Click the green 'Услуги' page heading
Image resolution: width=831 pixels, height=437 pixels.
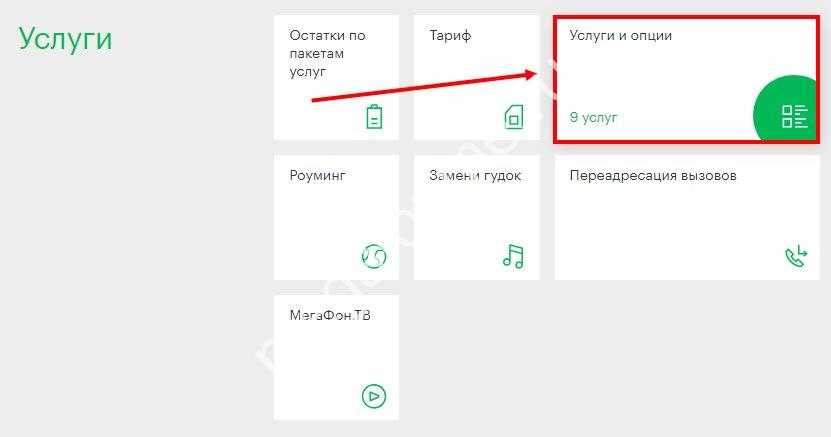coord(65,40)
